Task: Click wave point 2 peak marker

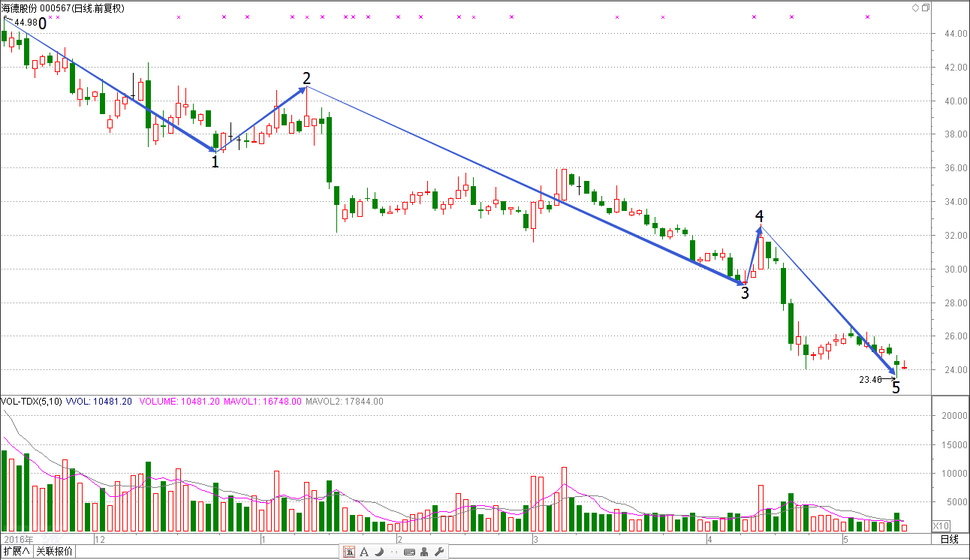Action: [306, 87]
